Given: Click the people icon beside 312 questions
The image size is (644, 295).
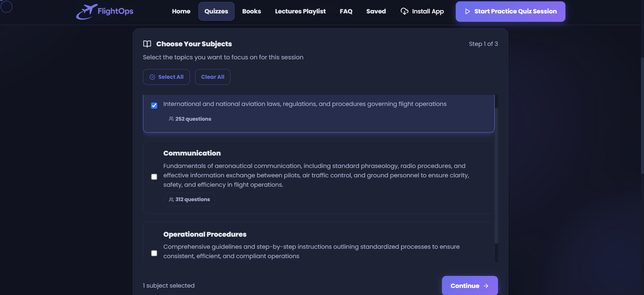Looking at the screenshot, I should (x=171, y=199).
